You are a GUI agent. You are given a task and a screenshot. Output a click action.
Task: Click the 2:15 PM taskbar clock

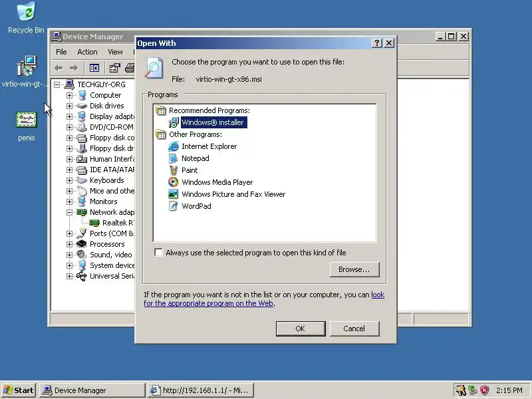pyautogui.click(x=509, y=390)
